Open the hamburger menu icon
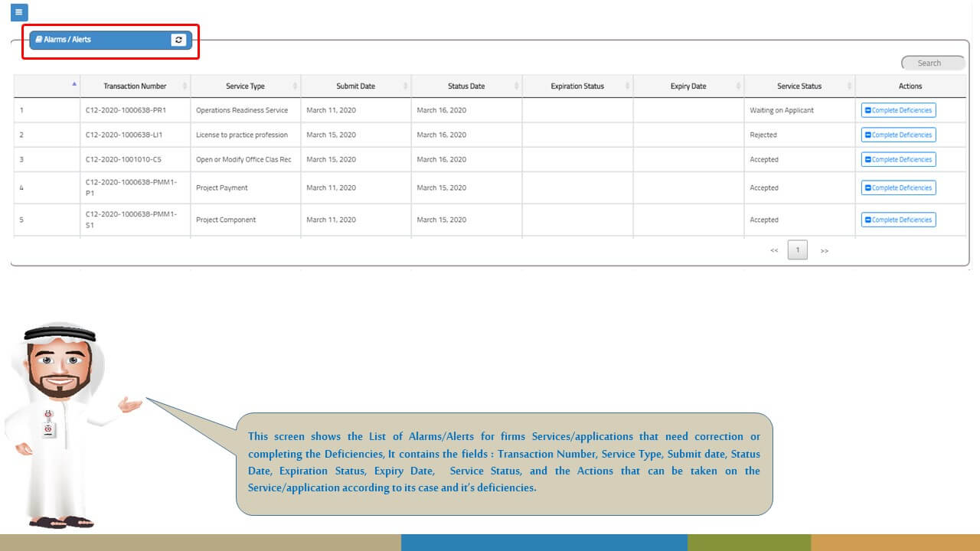Screen dimensions: 980x551 point(19,12)
